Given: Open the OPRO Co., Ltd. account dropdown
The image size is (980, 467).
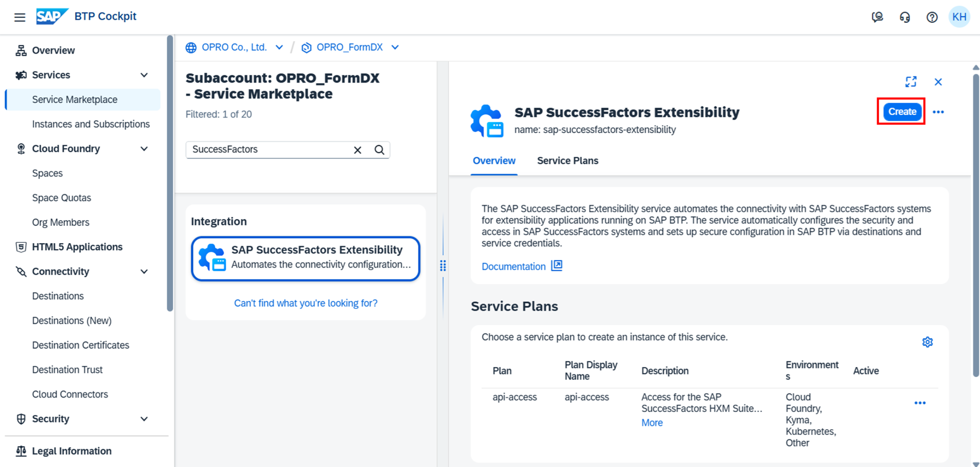Looking at the screenshot, I should [x=279, y=47].
